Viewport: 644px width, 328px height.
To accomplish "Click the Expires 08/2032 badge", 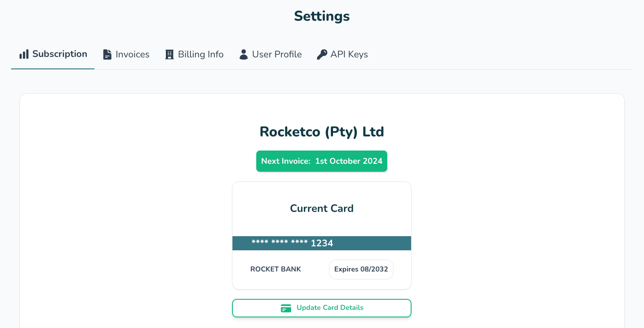I will (361, 269).
